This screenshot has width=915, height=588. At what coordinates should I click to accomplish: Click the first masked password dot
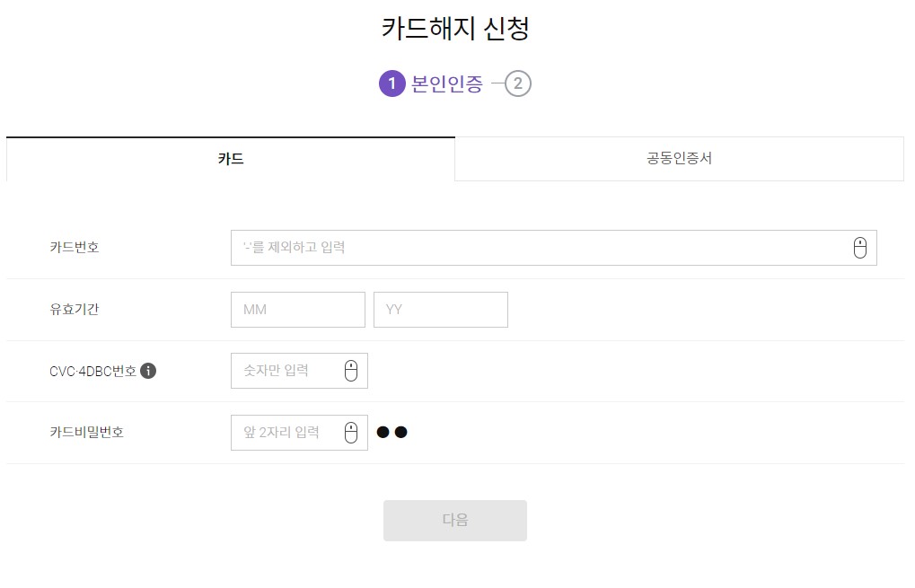[x=384, y=432]
